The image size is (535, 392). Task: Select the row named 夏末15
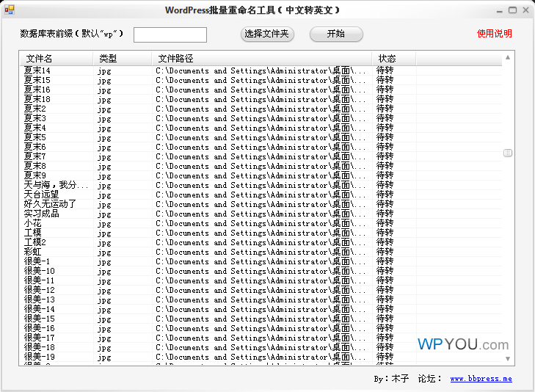click(x=261, y=80)
